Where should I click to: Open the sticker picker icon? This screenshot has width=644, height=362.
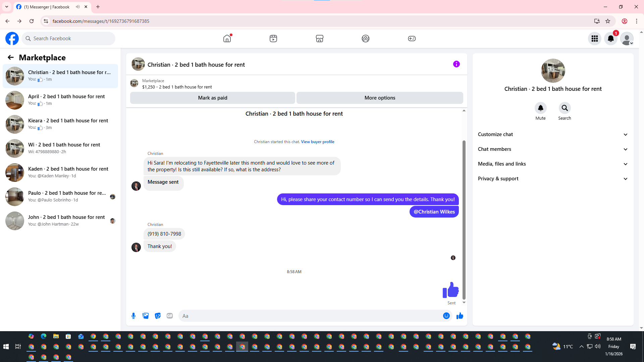pyautogui.click(x=158, y=316)
